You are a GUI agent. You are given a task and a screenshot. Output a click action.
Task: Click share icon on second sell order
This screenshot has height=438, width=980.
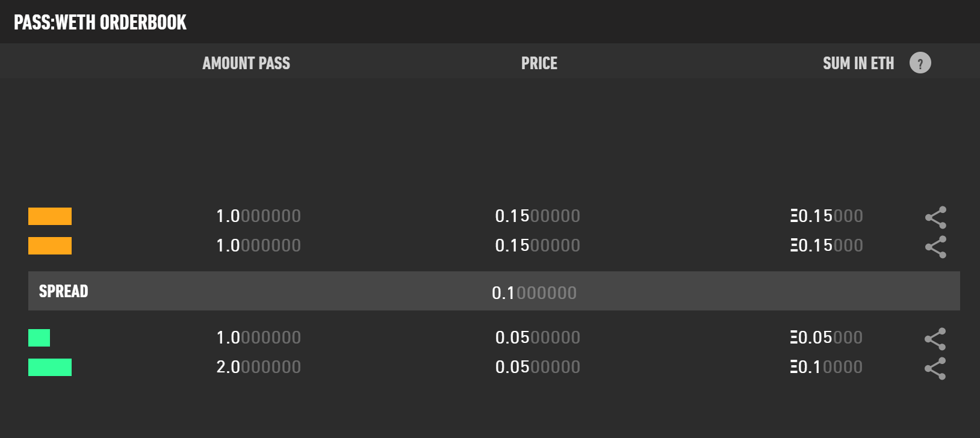click(935, 247)
